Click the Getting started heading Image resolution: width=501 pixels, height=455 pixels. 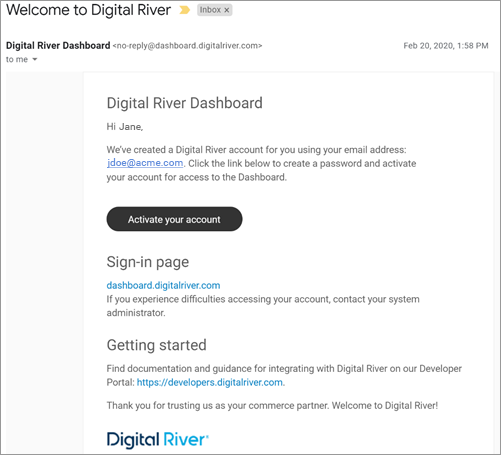point(157,345)
